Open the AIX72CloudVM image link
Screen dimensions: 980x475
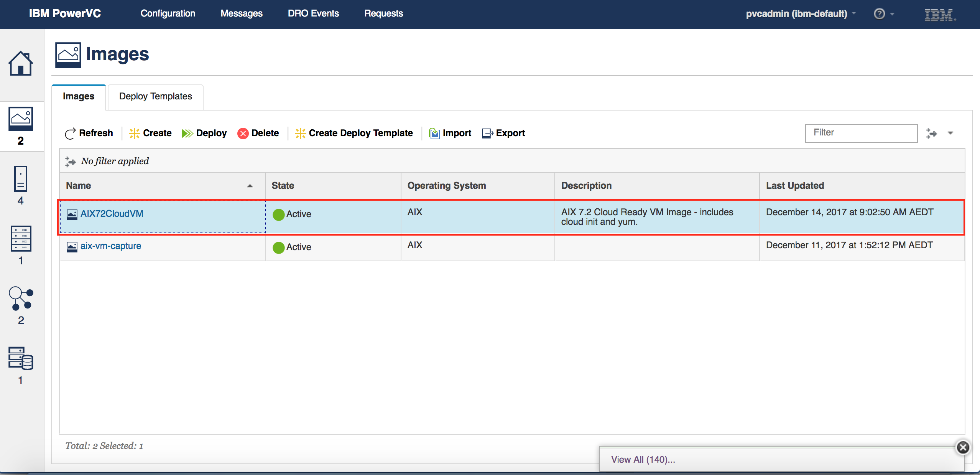click(112, 214)
